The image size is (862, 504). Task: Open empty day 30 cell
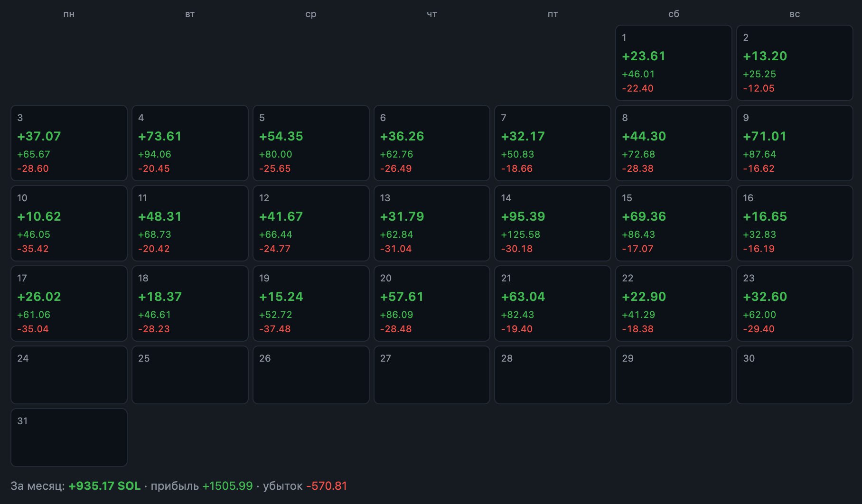pos(795,375)
